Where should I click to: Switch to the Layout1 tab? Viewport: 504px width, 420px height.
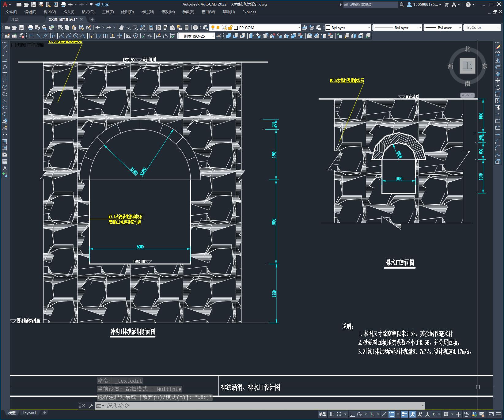pos(29,413)
